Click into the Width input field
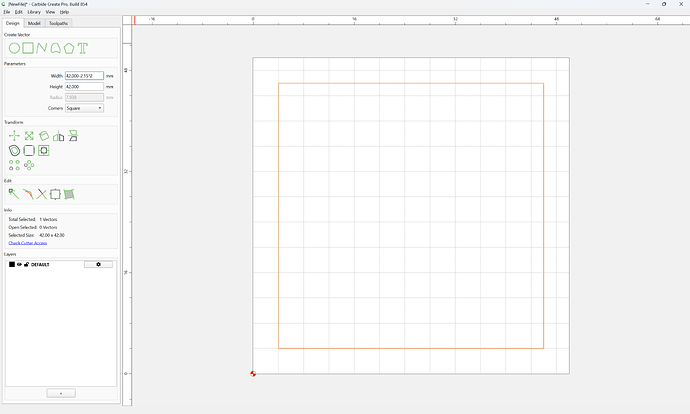The width and height of the screenshot is (690, 414). (84, 76)
